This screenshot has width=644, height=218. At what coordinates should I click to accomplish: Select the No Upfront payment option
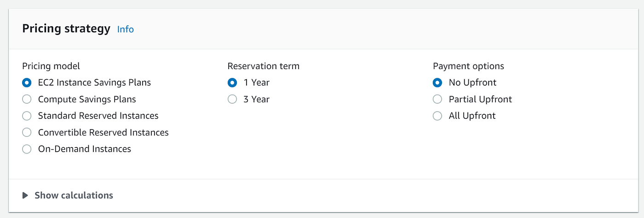(437, 83)
